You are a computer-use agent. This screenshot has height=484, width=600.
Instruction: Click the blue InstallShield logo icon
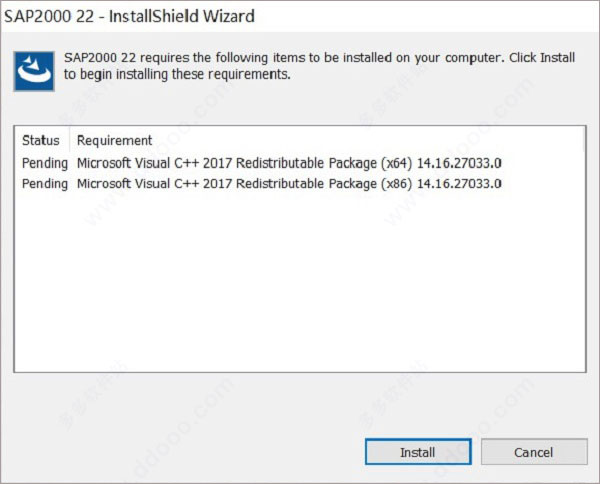coord(34,71)
